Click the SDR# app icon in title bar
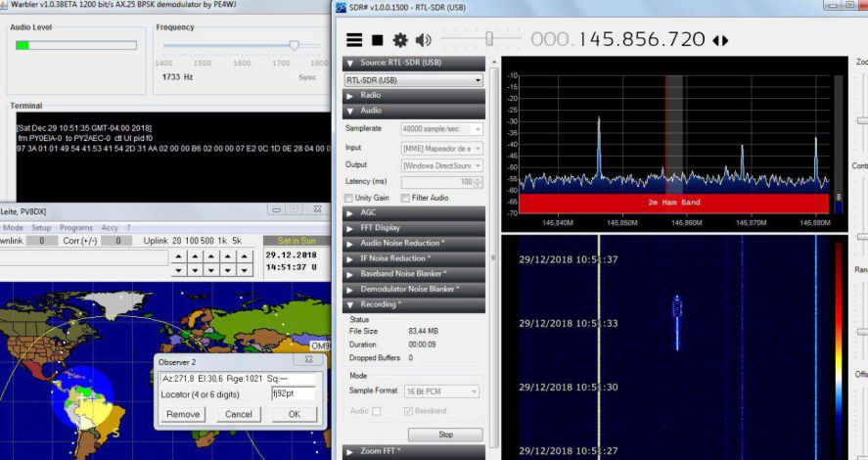Viewport: 868px width, 460px height. [341, 8]
